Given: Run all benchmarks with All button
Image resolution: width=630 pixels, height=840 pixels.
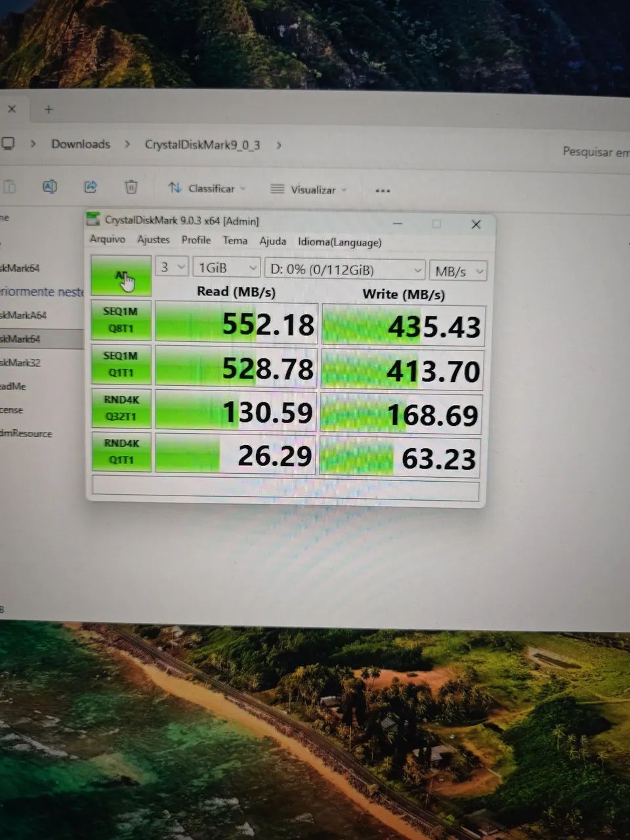Looking at the screenshot, I should tap(121, 276).
